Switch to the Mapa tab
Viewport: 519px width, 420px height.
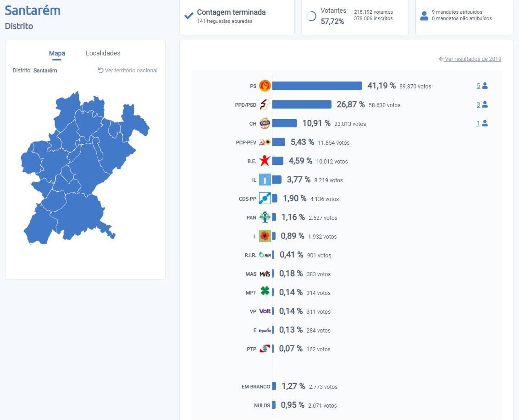click(x=57, y=53)
